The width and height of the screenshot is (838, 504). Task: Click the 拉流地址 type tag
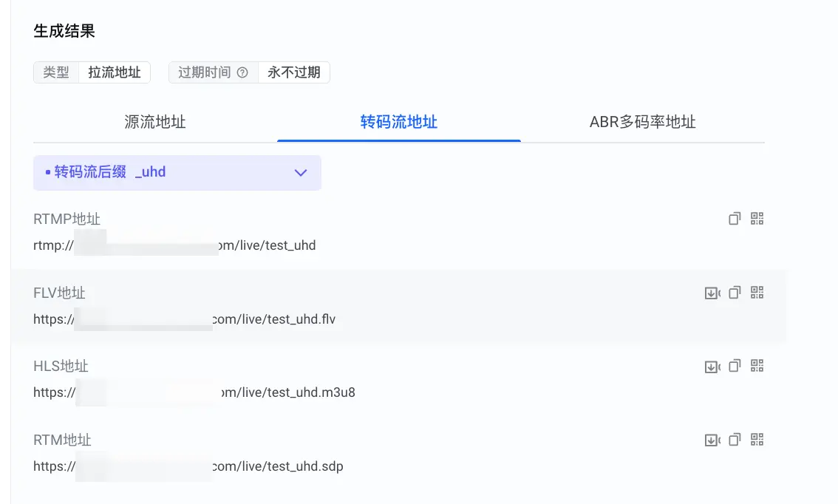point(115,72)
